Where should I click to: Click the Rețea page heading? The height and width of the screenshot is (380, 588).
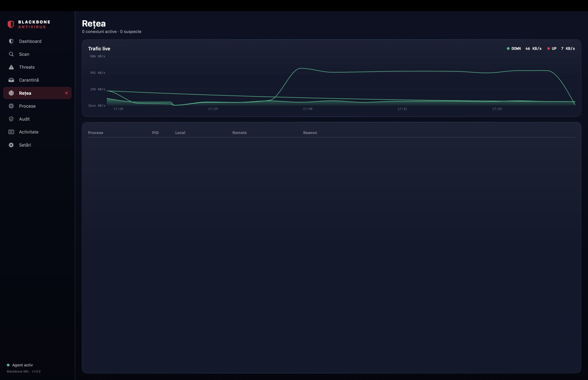click(x=94, y=24)
